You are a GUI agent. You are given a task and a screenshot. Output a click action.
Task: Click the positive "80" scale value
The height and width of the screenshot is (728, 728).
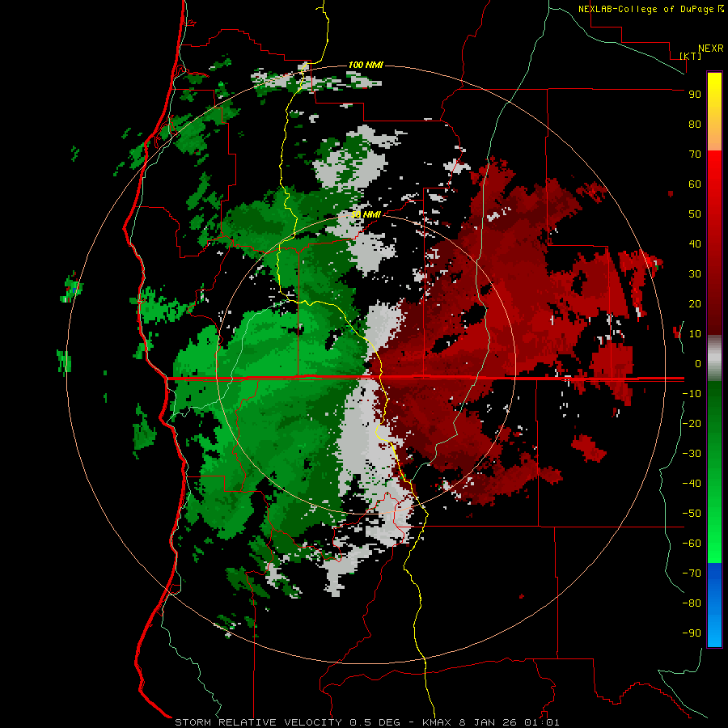(695, 125)
